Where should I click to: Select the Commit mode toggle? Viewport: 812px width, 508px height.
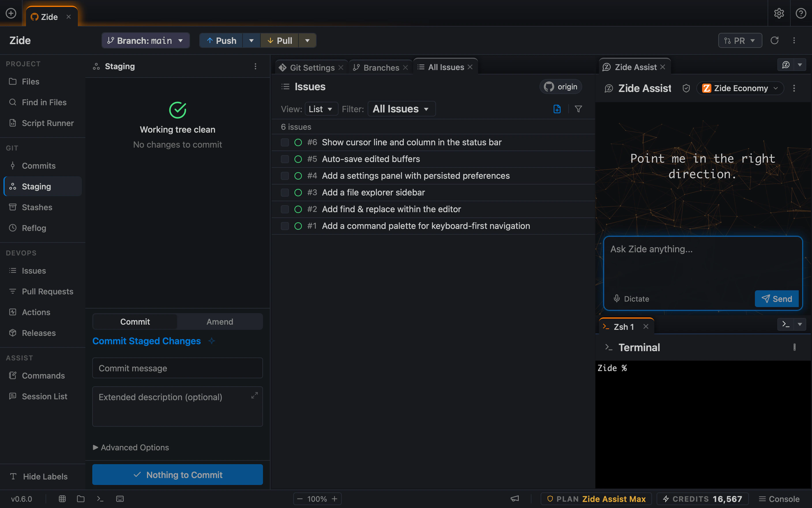(x=135, y=321)
